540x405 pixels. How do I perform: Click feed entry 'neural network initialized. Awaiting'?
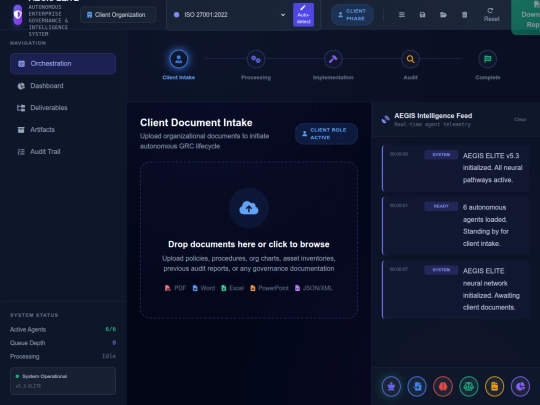coord(456,289)
